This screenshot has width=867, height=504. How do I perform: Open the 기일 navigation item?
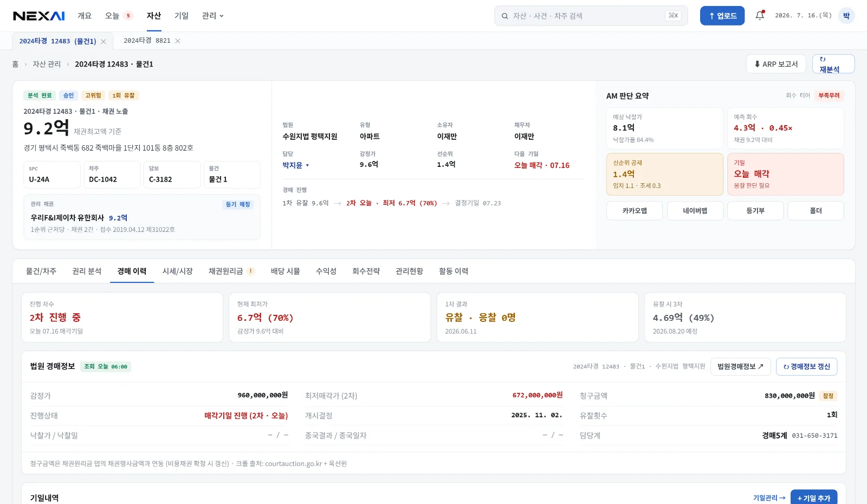tap(182, 16)
